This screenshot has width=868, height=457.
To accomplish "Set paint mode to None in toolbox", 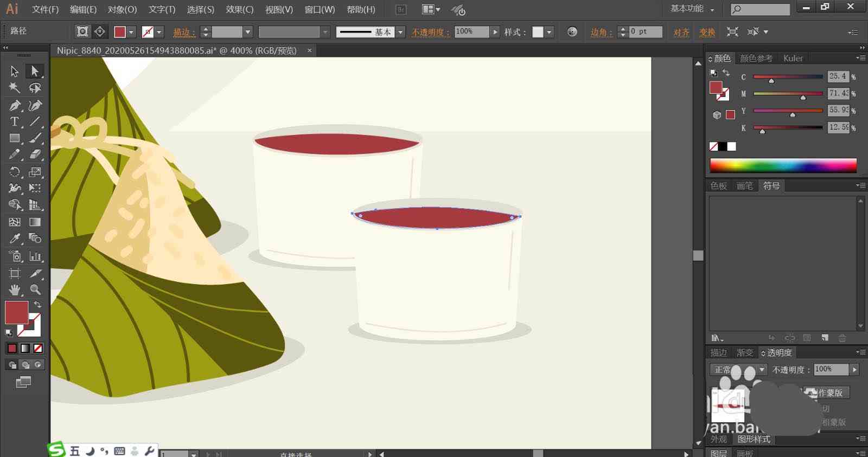I will click(38, 348).
